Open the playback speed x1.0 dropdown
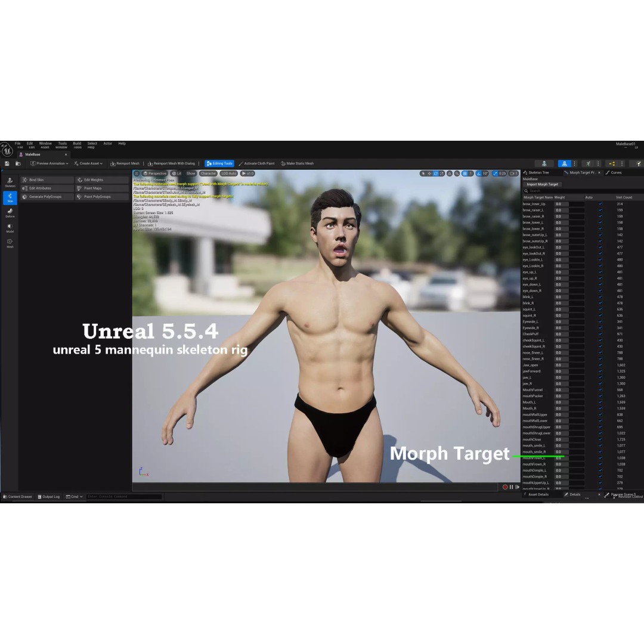This screenshot has height=644, width=644. (x=247, y=174)
